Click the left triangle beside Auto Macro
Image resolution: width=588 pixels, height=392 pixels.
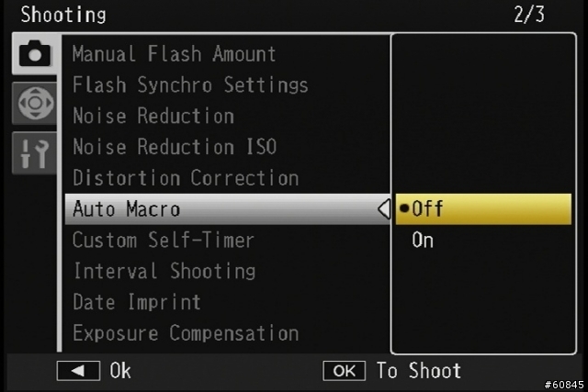(384, 208)
